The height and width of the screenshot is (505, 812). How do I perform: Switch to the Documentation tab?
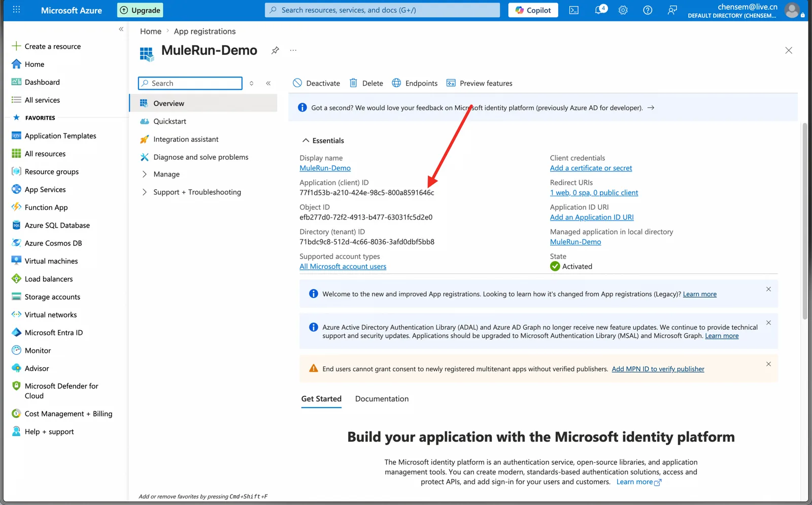[382, 399]
